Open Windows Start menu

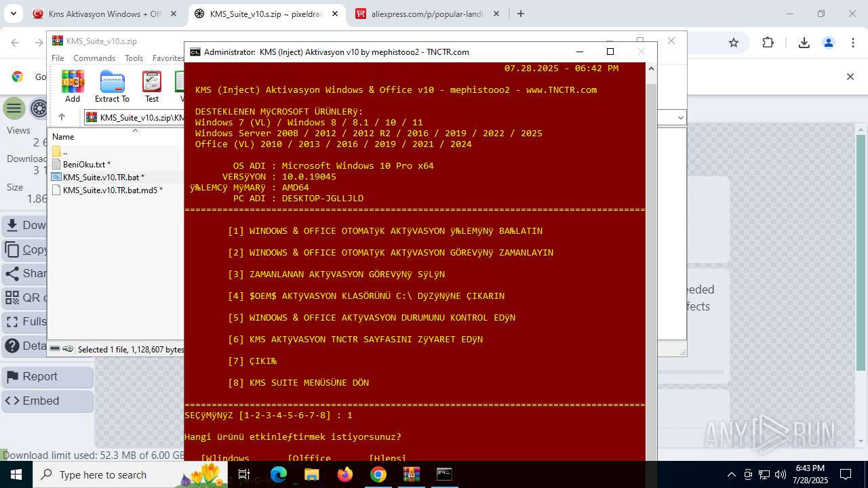point(16,474)
